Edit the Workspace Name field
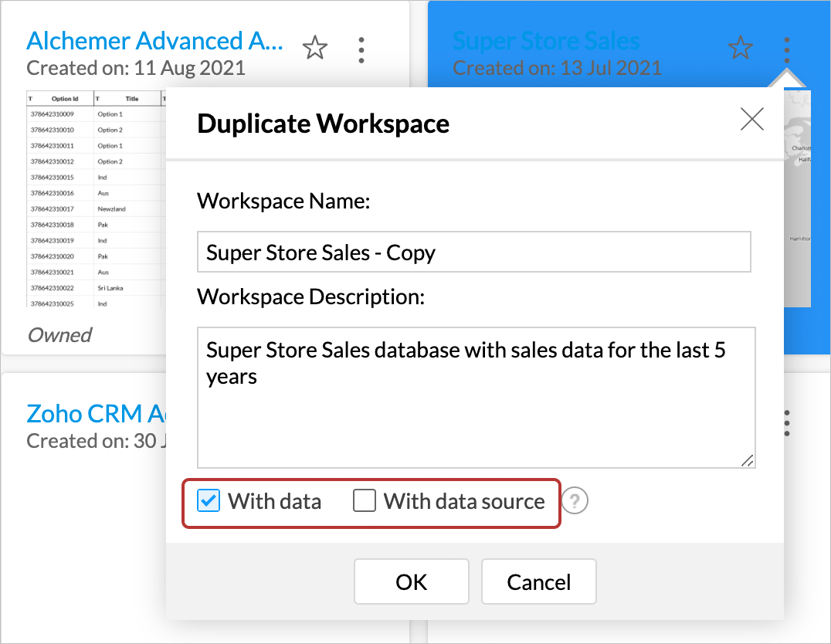This screenshot has width=831, height=644. (474, 251)
